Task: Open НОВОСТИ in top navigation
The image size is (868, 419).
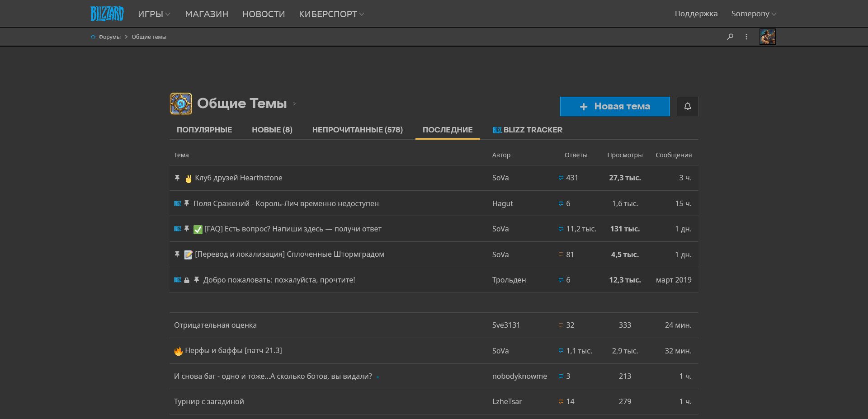Action: 264,14
